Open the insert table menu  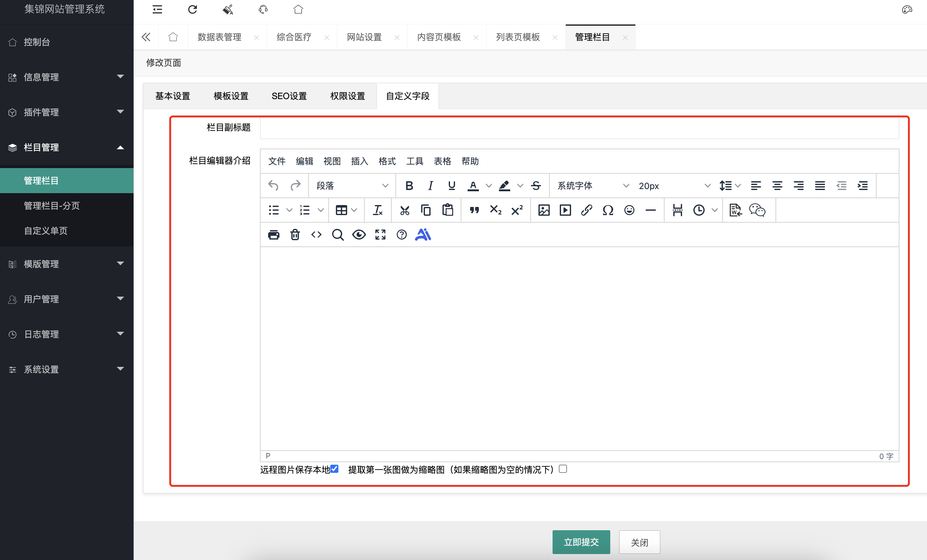coord(346,210)
